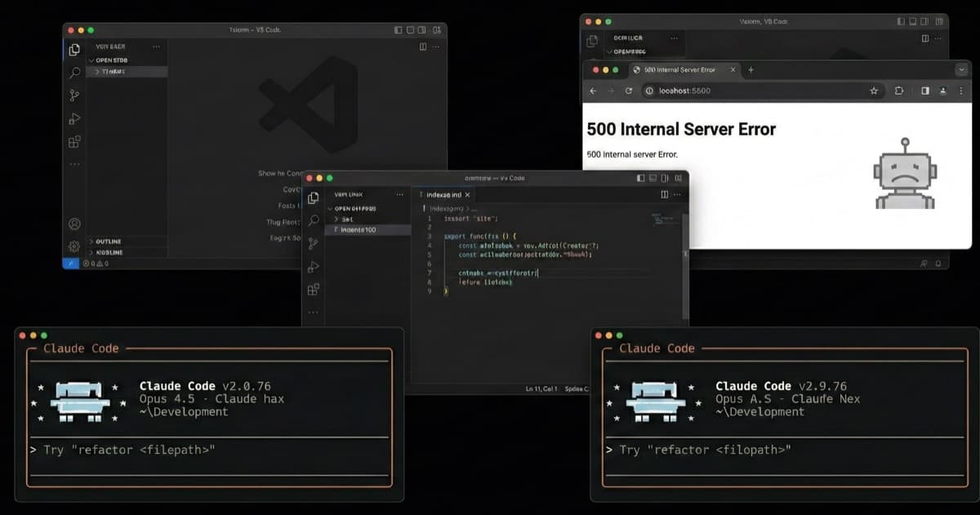Open the Extensions view in VS Code
980x515 pixels.
pyautogui.click(x=74, y=141)
